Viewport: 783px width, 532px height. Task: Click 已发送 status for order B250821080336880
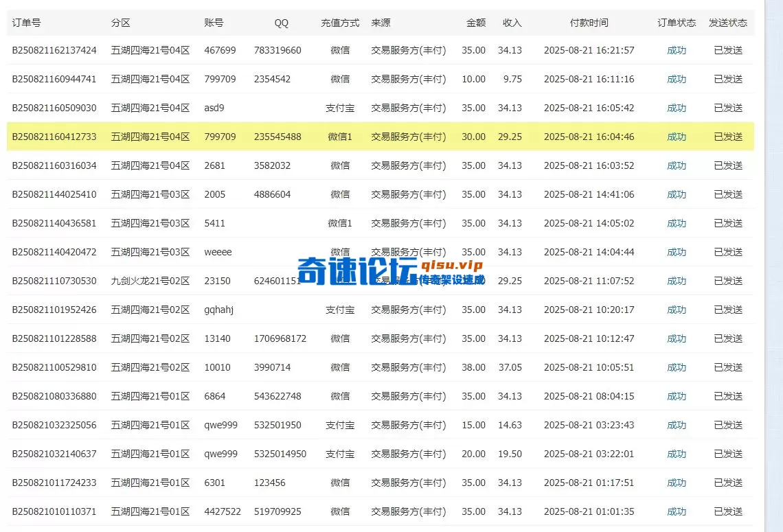pos(728,396)
